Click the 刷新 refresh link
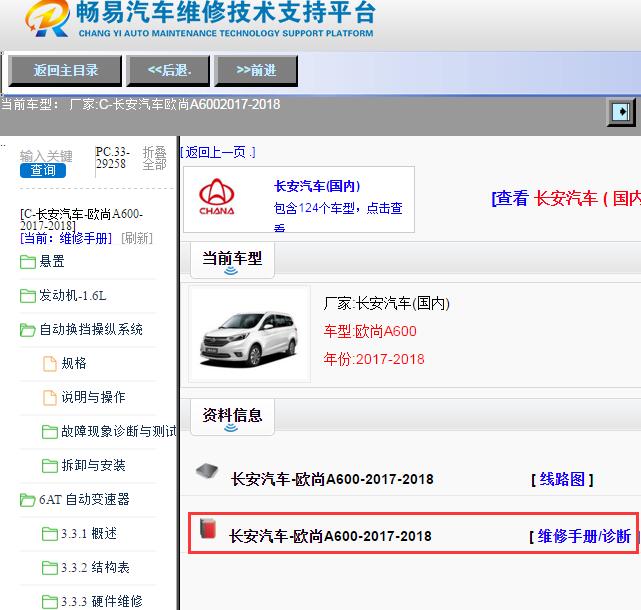 pos(137,238)
